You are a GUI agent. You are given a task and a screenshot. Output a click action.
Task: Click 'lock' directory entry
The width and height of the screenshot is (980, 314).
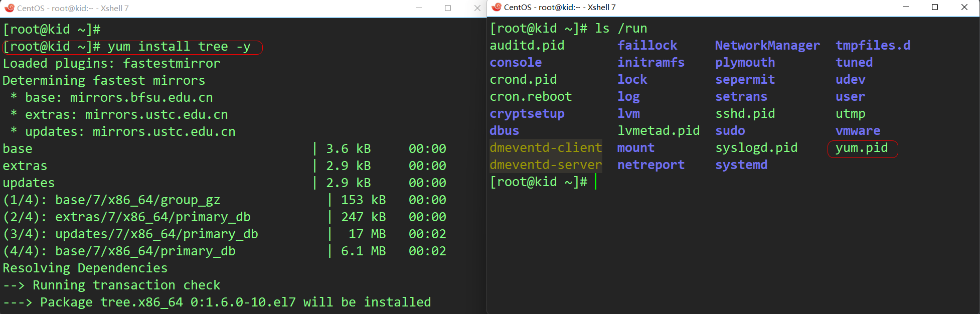pyautogui.click(x=632, y=80)
